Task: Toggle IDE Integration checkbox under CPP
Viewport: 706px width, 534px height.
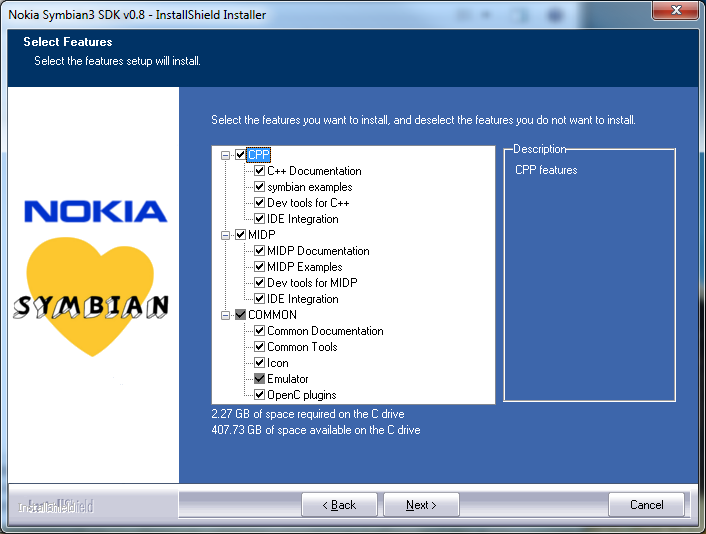Action: point(259,219)
